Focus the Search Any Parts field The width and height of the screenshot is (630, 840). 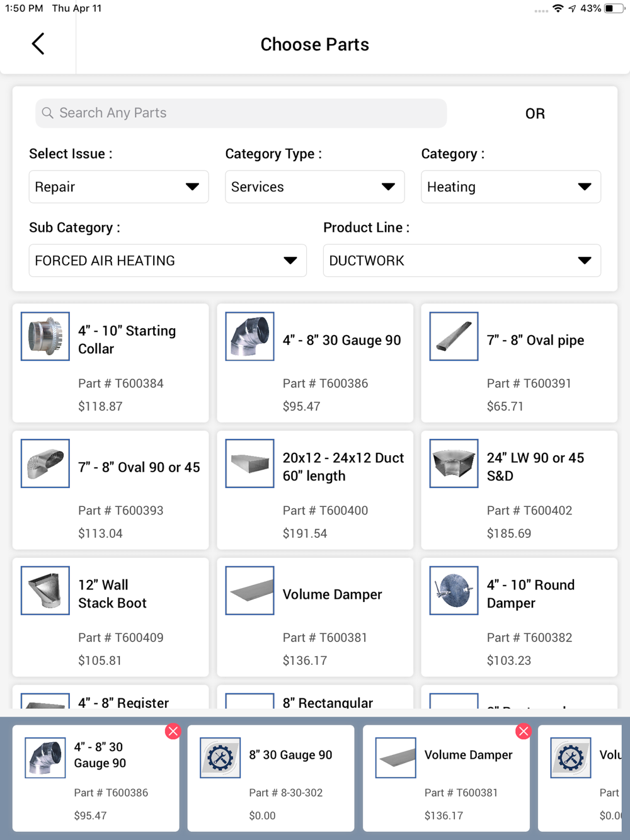coord(241,113)
